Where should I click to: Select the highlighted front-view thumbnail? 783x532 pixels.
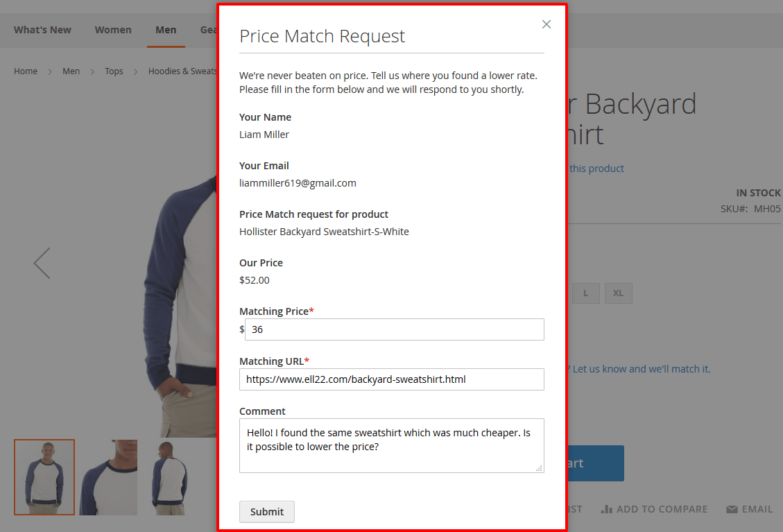click(x=44, y=477)
